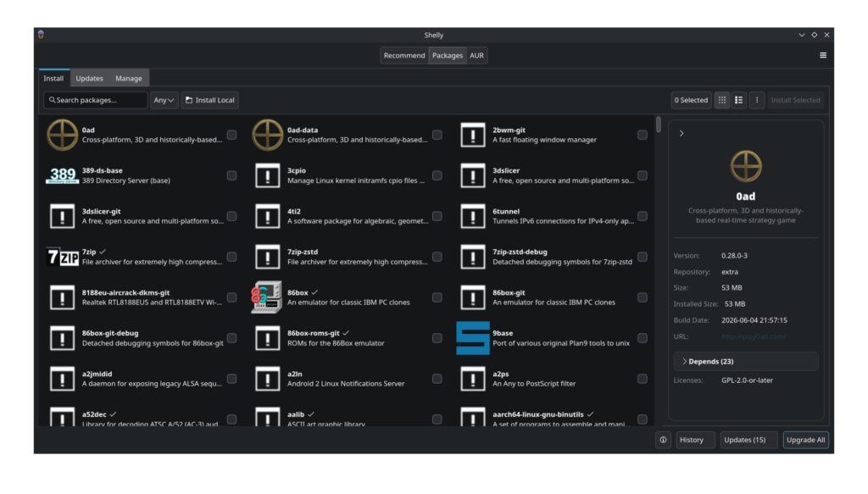Tick the checkbox for 2bwm-git
The width and height of the screenshot is (868, 494).
643,135
